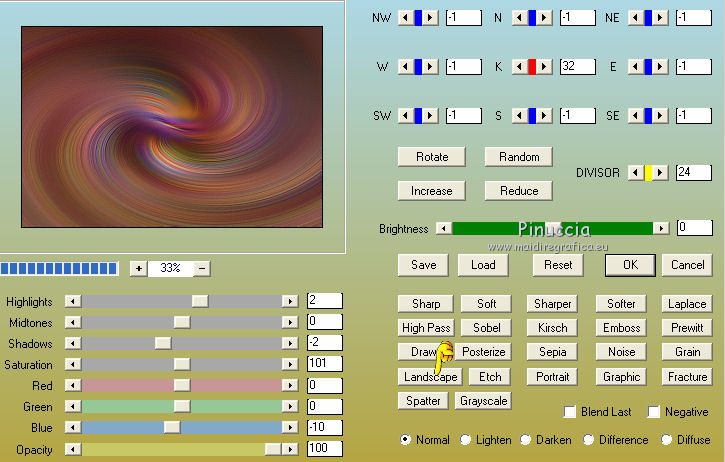Click Green slider left arrow

point(73,407)
